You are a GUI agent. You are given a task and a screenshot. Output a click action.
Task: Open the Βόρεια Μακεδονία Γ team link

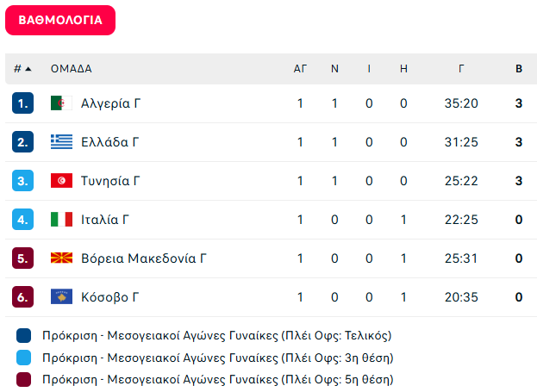(144, 258)
